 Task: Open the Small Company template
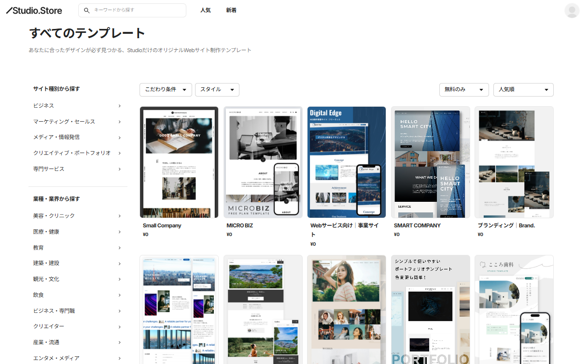(x=179, y=162)
